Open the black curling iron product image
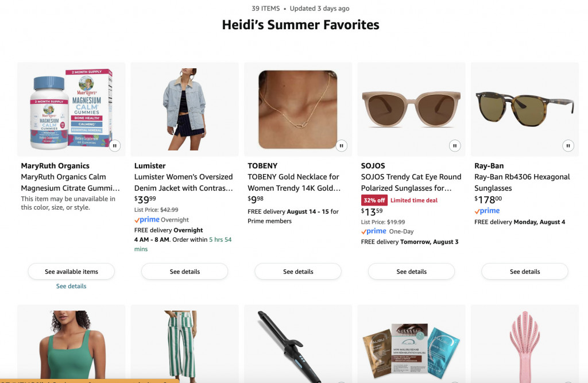This screenshot has height=383, width=588. pyautogui.click(x=298, y=343)
